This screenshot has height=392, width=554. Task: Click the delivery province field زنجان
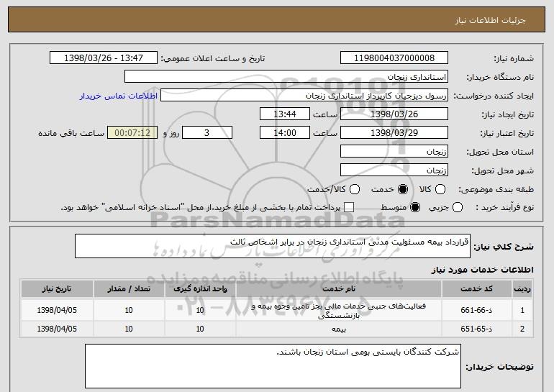click(394, 152)
